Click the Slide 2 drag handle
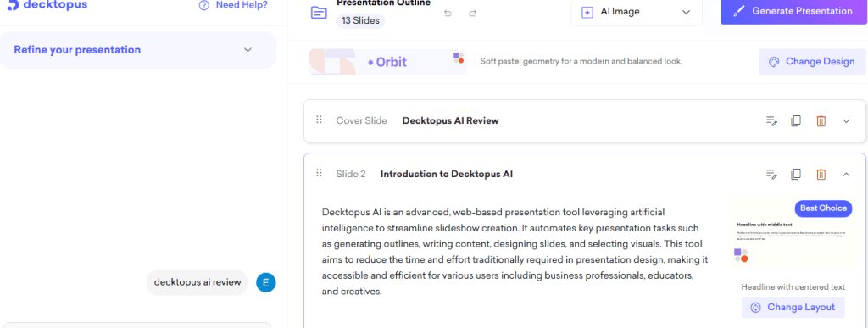The image size is (868, 328). point(319,173)
